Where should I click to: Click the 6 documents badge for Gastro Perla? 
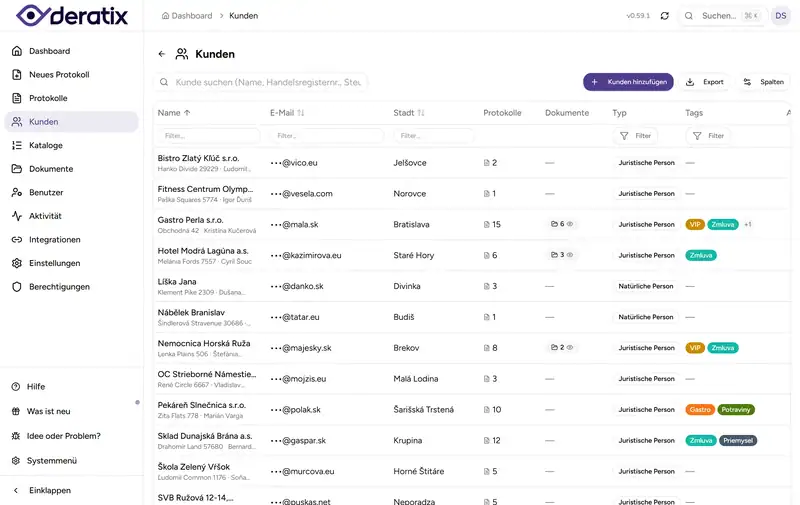point(561,224)
